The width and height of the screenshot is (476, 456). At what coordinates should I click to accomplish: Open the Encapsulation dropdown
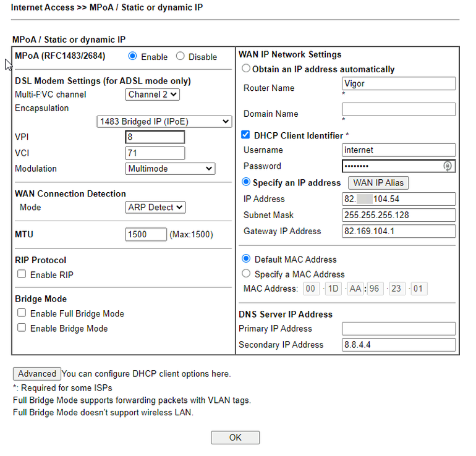[x=164, y=122]
